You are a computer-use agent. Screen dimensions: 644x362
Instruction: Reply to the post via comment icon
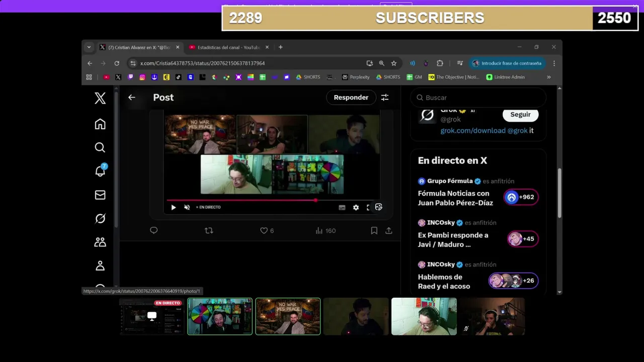pos(154,230)
